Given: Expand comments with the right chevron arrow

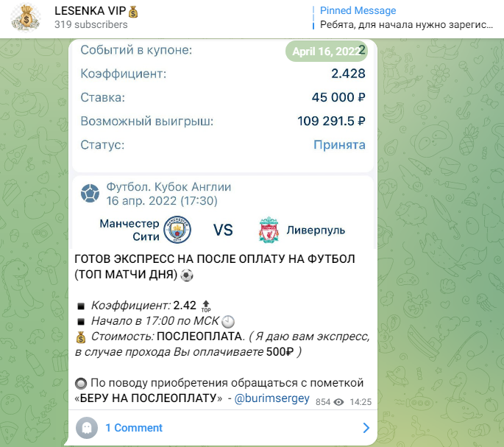Looking at the screenshot, I should point(366,428).
